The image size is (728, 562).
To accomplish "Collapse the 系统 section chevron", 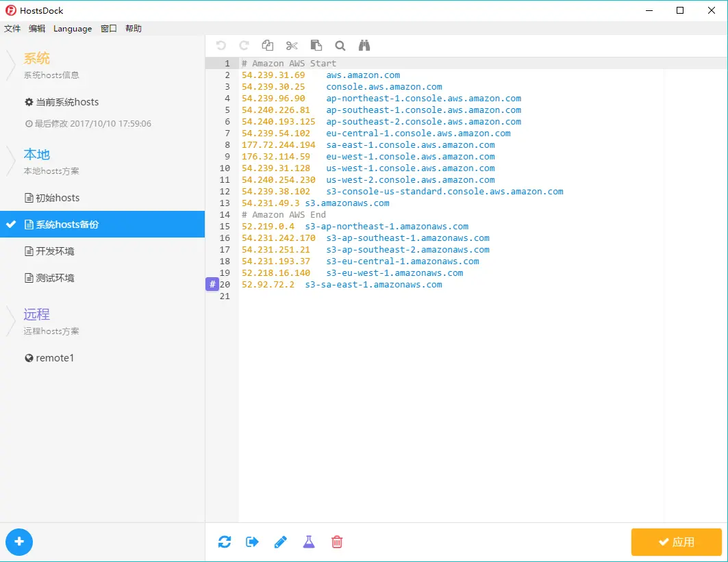I will tap(11, 65).
